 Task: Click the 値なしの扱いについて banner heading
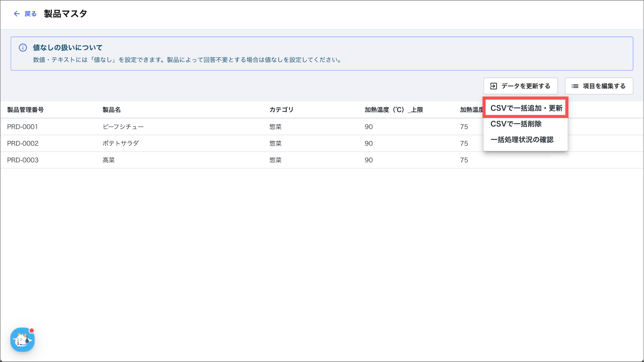point(68,48)
